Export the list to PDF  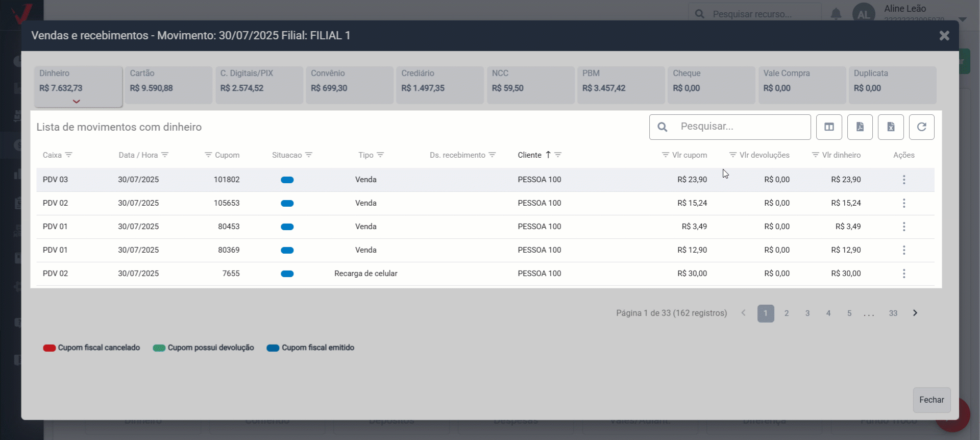click(860, 127)
